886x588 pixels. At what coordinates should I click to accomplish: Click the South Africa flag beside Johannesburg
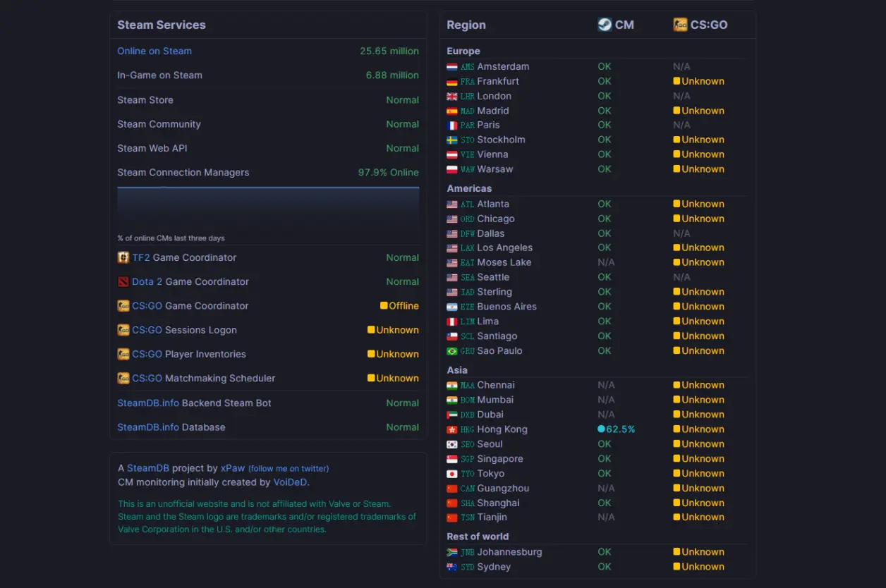pyautogui.click(x=452, y=552)
